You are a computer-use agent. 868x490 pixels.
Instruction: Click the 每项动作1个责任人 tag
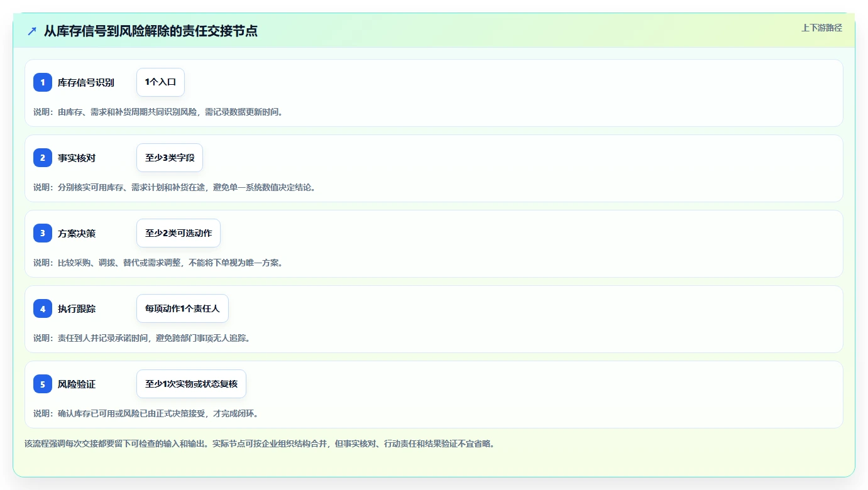182,308
